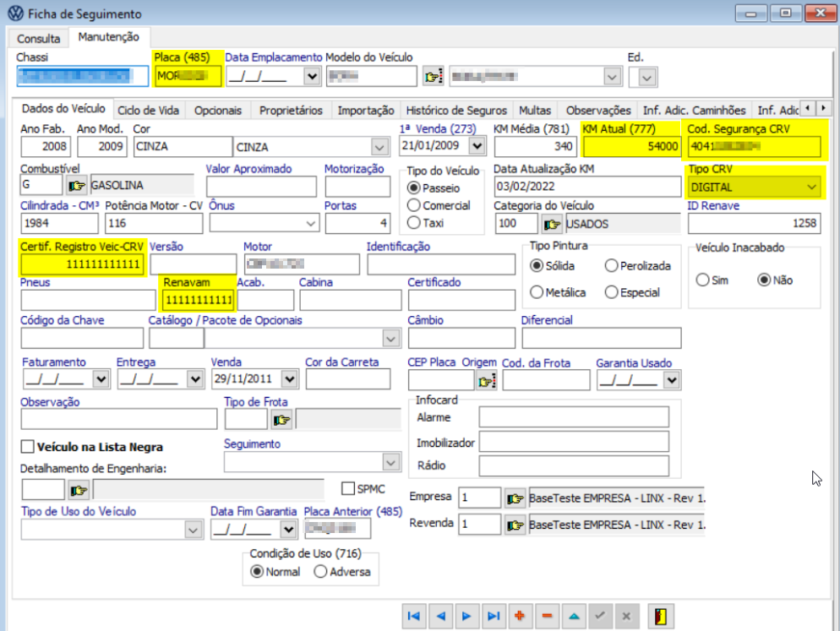Click the exit door icon
The image size is (840, 631).
coord(660,616)
